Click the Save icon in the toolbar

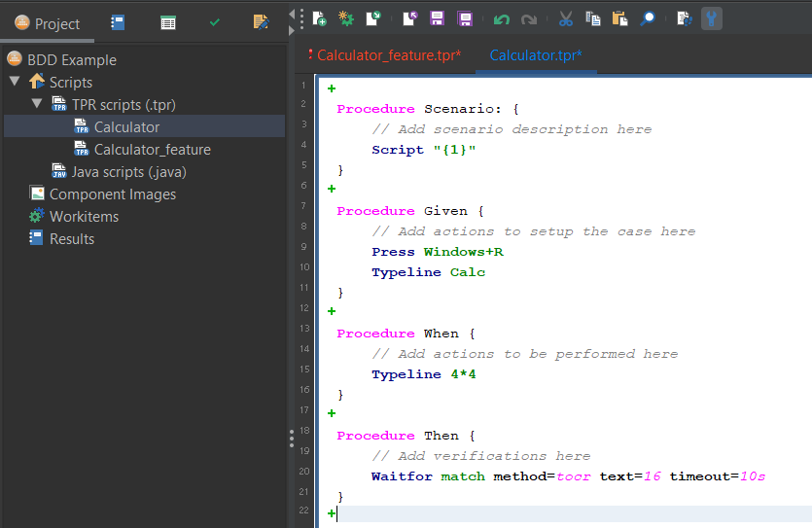coord(437,18)
